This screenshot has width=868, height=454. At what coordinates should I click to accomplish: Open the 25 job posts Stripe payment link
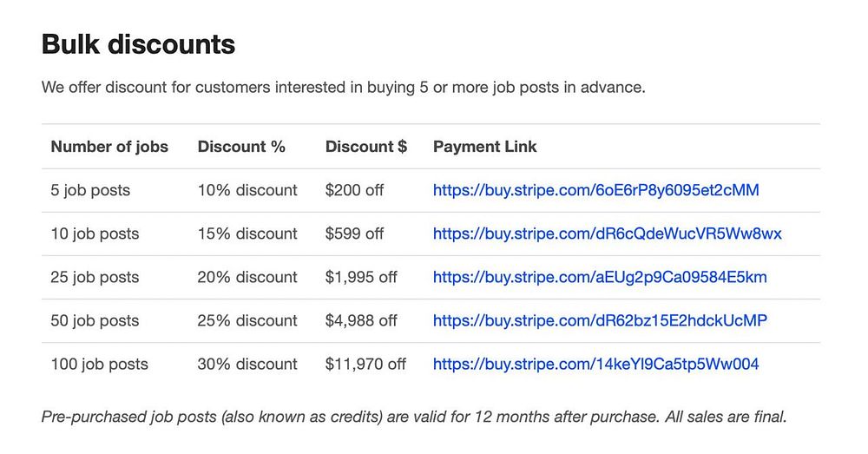coord(600,277)
